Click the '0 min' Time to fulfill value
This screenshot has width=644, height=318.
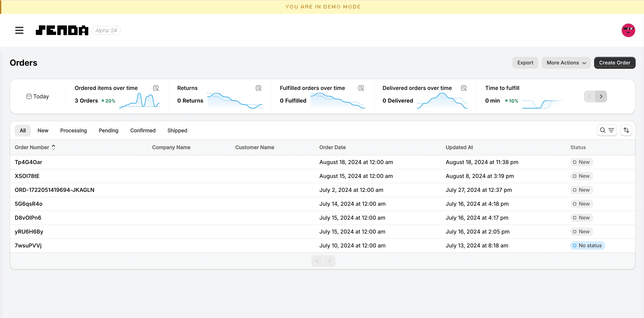(x=492, y=101)
